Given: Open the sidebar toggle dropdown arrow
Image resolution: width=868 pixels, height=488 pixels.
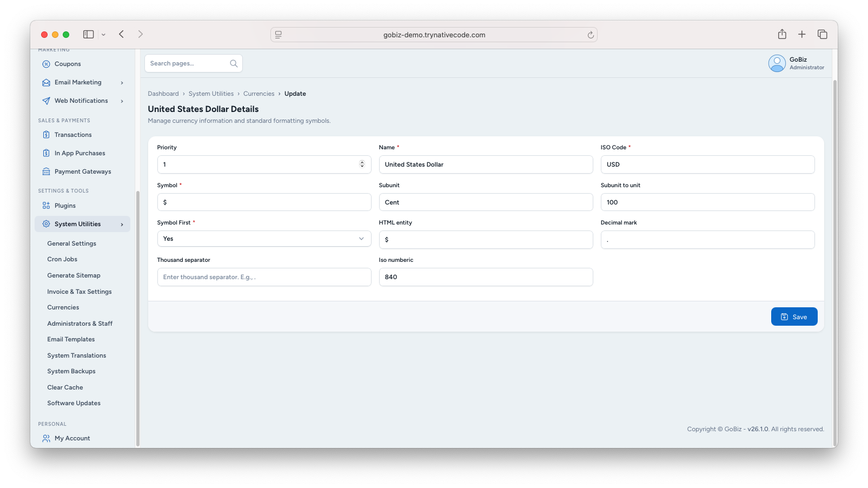Looking at the screenshot, I should 103,35.
